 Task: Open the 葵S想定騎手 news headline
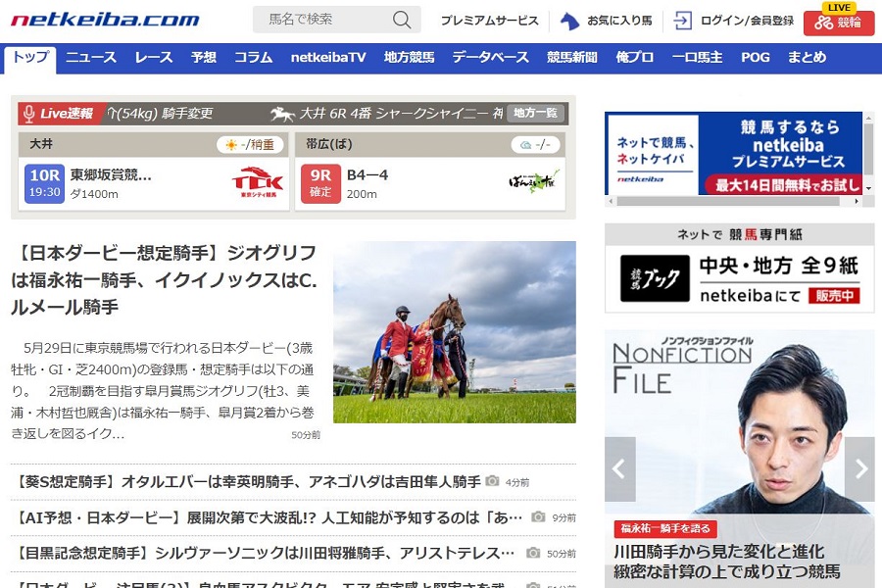click(x=246, y=481)
